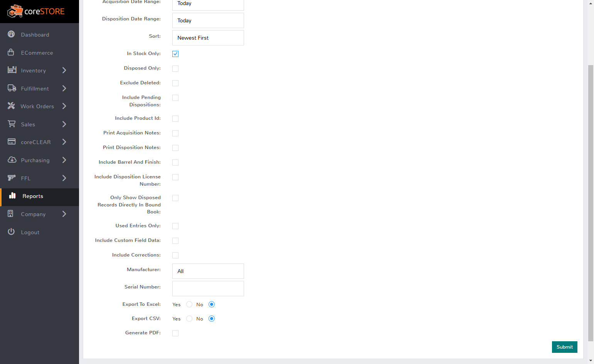Click the Logout menu item
This screenshot has width=594, height=364.
point(39,232)
